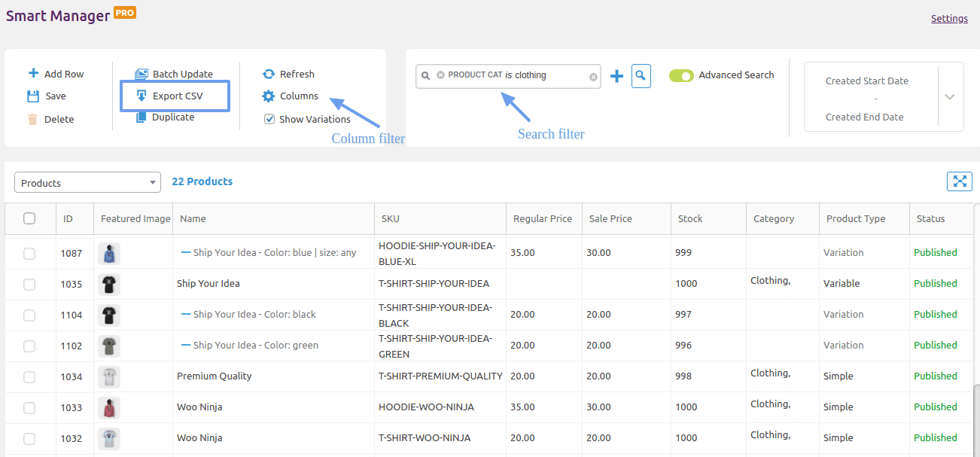Viewport: 980px width, 457px height.
Task: Check the select-all header checkbox
Action: pyautogui.click(x=29, y=218)
